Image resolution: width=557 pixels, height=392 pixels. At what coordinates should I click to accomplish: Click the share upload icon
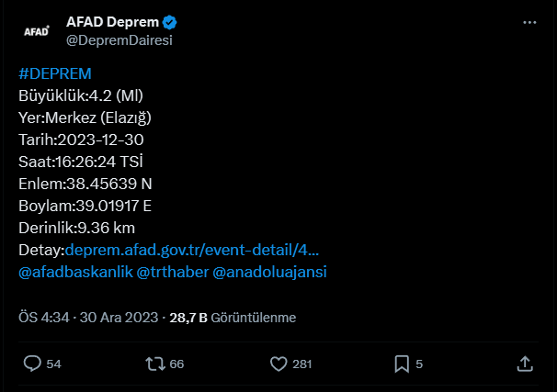[x=525, y=364]
